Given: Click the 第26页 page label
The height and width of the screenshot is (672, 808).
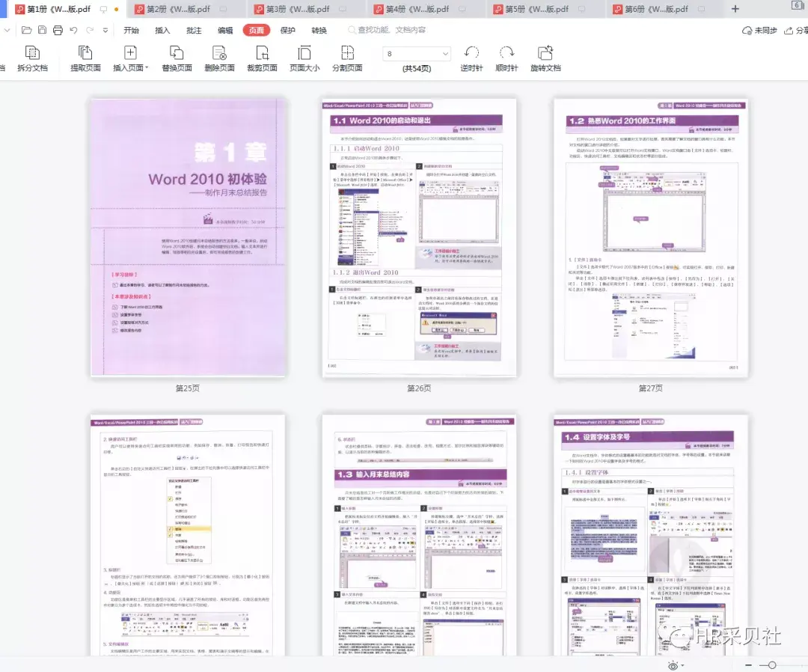Looking at the screenshot, I should tap(419, 388).
